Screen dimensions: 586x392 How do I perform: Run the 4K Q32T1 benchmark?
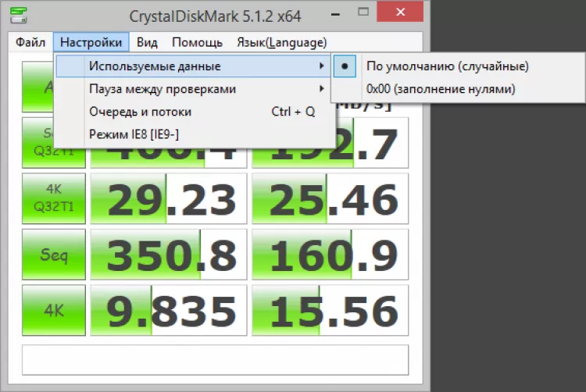tap(54, 198)
